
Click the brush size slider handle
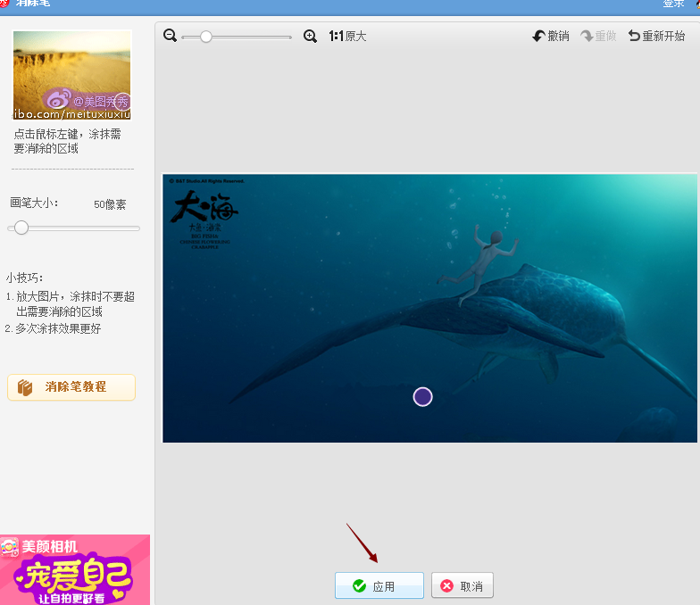[21, 228]
